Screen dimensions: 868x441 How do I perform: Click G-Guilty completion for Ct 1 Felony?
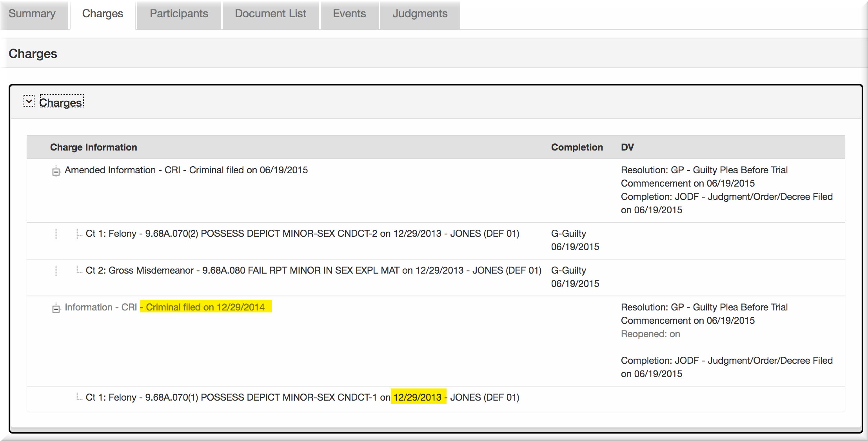click(575, 240)
